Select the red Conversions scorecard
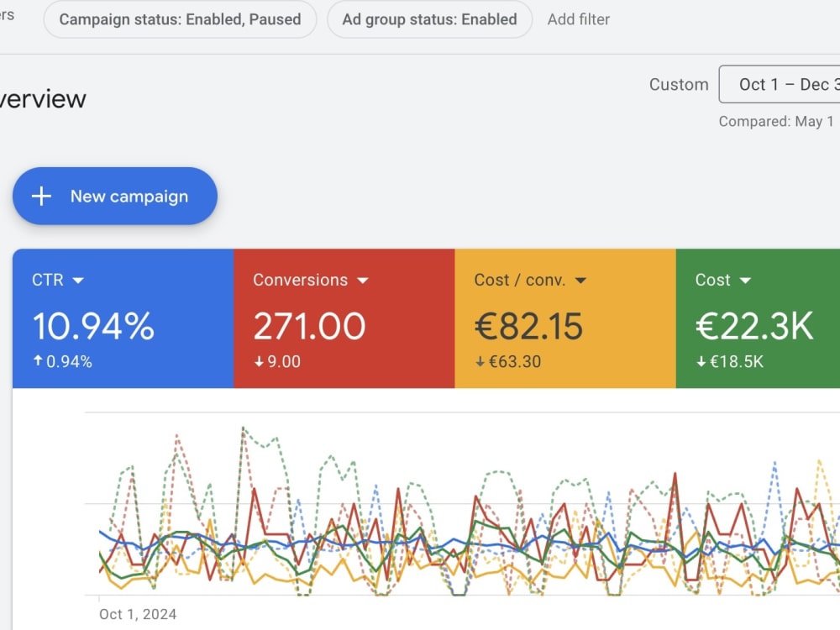Viewport: 840px width, 630px height. (x=344, y=318)
